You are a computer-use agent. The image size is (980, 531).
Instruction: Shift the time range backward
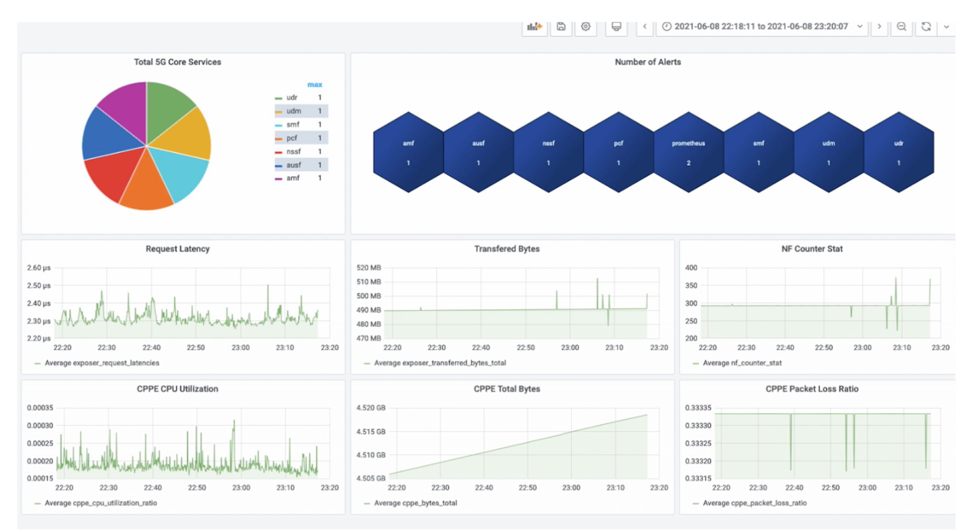pos(645,27)
